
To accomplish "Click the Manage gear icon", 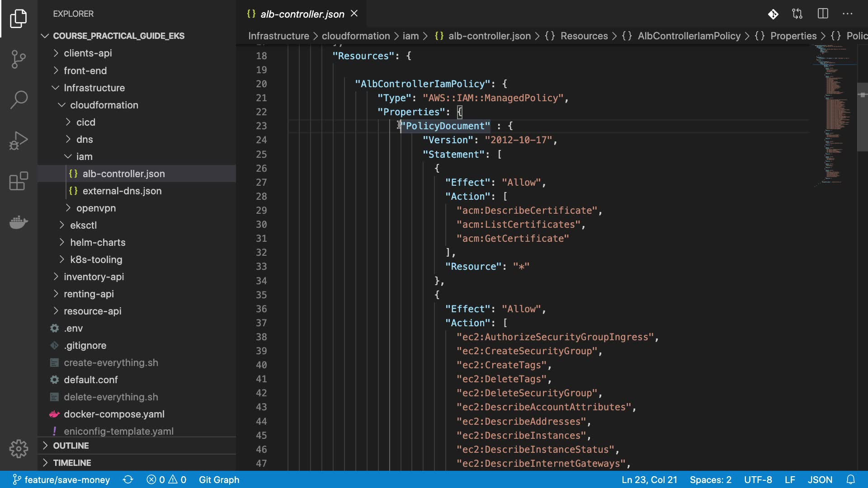I will tap(19, 449).
